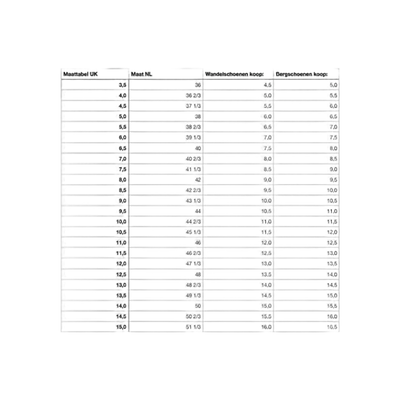Click NL size 42 cell
The width and height of the screenshot is (400, 400).
[x=166, y=180]
